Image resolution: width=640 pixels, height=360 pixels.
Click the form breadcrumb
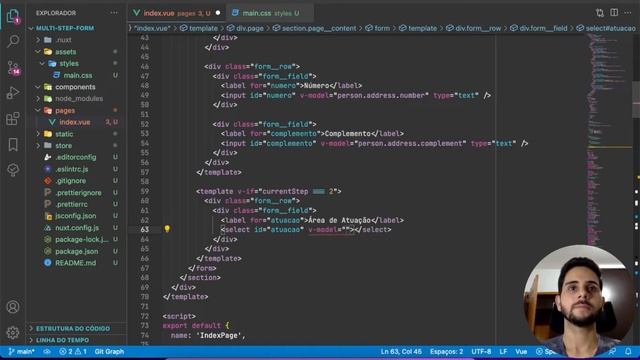click(x=378, y=28)
